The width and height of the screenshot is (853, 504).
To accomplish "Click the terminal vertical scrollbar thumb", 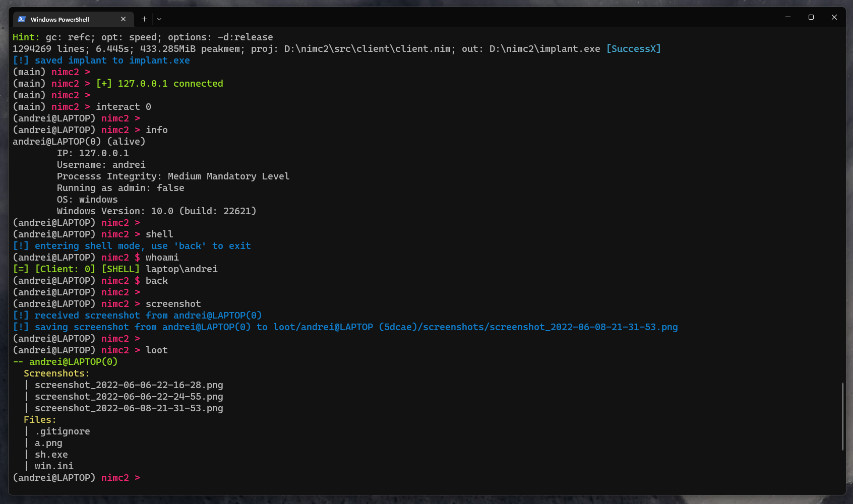I will tap(843, 416).
